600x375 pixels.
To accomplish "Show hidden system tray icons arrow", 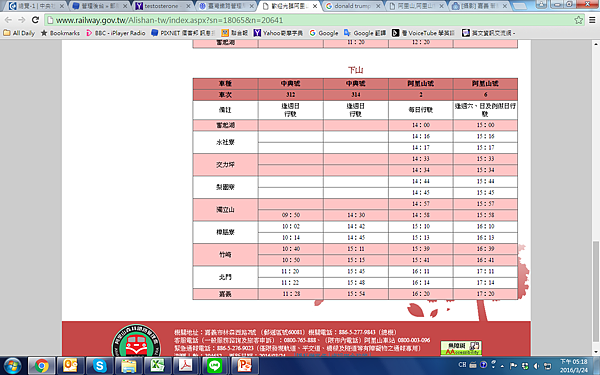I will (502, 365).
